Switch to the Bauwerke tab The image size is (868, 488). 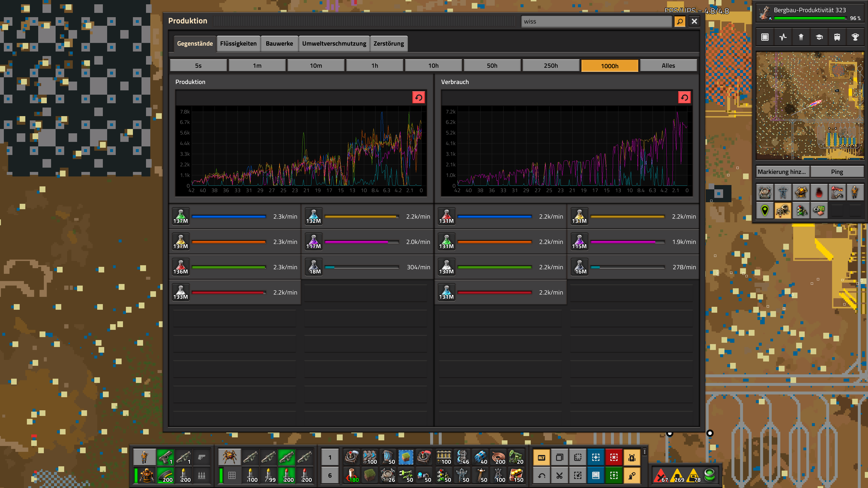(279, 44)
